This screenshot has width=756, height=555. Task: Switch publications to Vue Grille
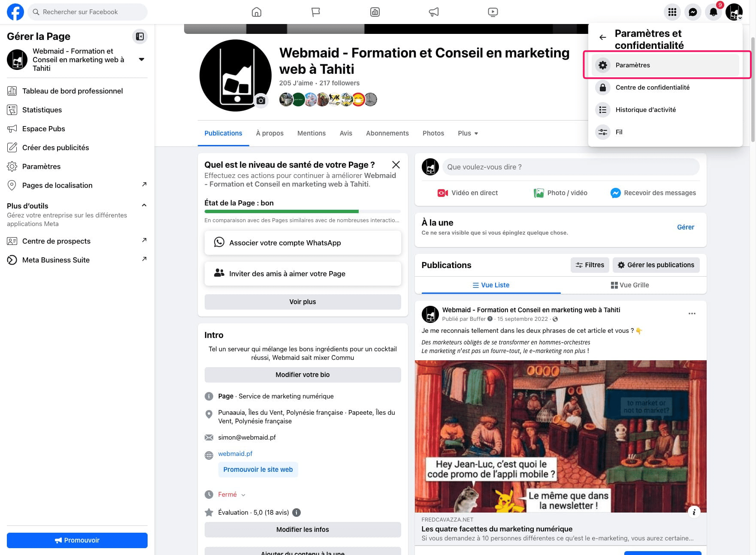(x=629, y=285)
